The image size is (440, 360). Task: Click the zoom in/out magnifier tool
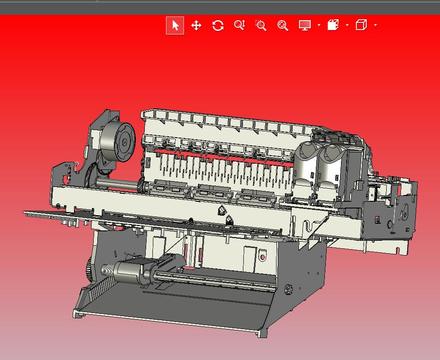[x=239, y=25]
